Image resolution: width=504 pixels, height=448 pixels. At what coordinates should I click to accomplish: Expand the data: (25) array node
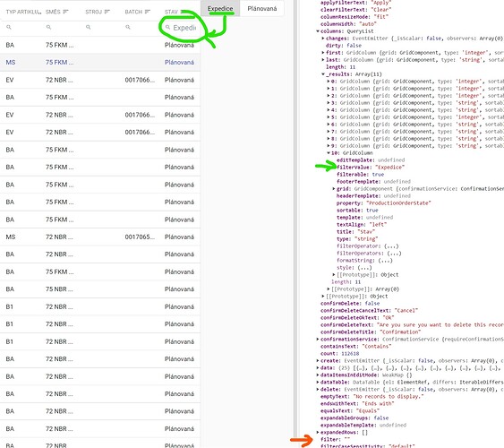pyautogui.click(x=318, y=368)
